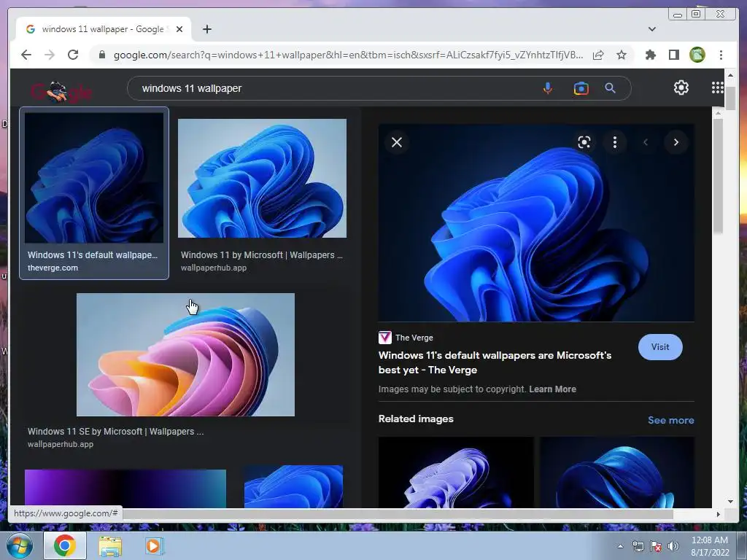The width and height of the screenshot is (747, 560).
Task: Open the Verge article title link
Action: click(x=495, y=362)
